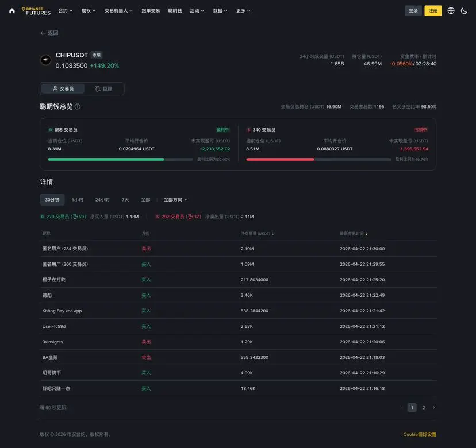This screenshot has height=448, width=476.
Task: Open 聪明钱 in the top nav
Action: click(x=175, y=10)
